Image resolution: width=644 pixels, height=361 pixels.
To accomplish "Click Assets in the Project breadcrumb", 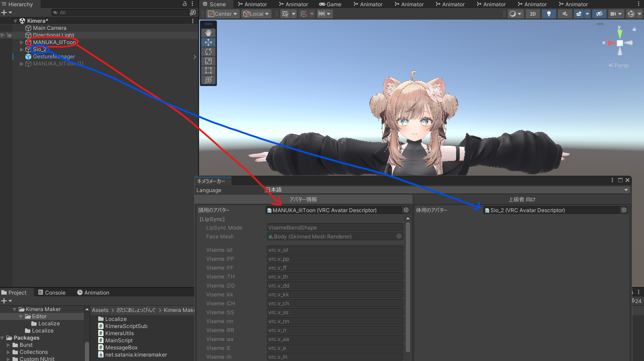I will [100, 310].
